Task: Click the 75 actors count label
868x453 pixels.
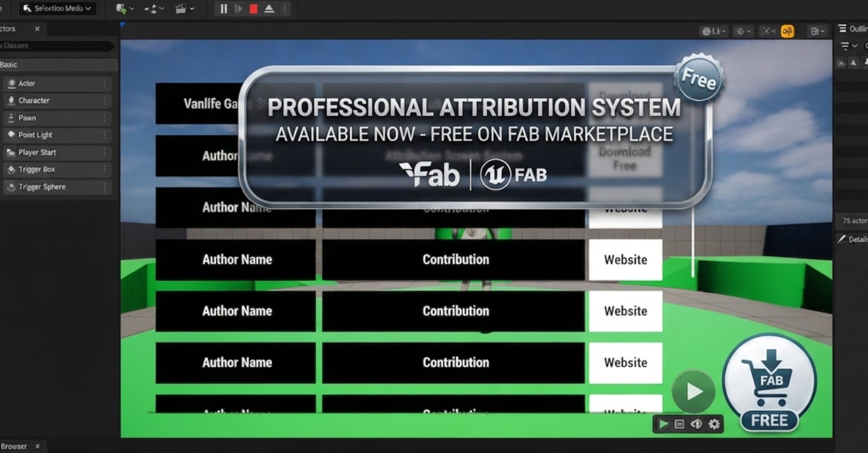Action: (x=855, y=221)
